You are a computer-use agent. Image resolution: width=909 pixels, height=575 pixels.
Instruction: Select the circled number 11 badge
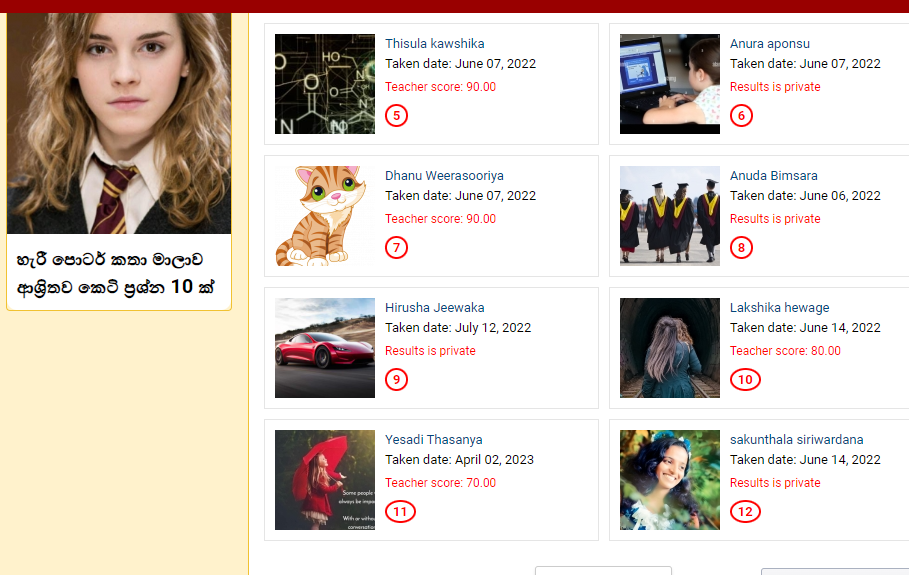coord(401,512)
